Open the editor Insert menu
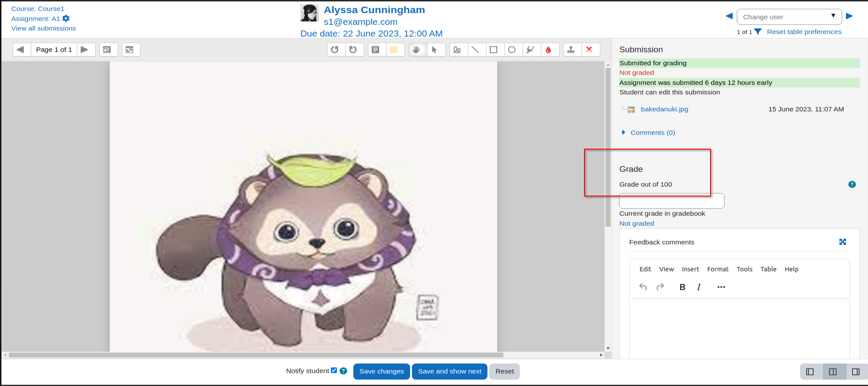Viewport: 868px width, 386px height. 690,269
